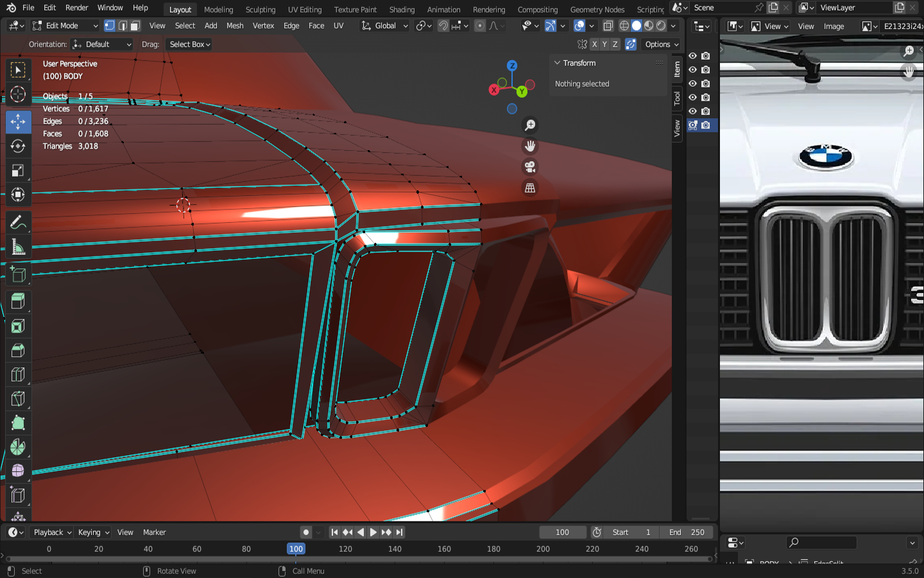Activate the Loop Cut tool
Viewport: 924px width, 578px height.
pos(18,374)
